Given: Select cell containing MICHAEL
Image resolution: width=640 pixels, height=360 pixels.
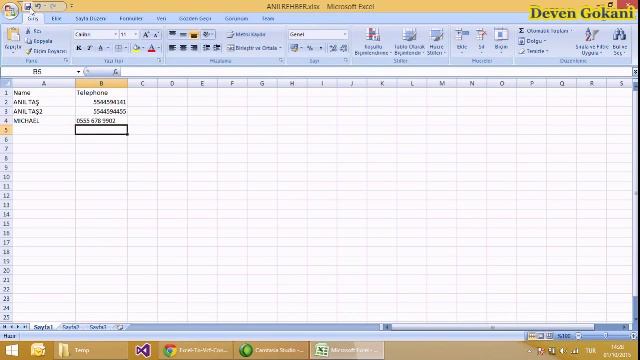Looking at the screenshot, I should (x=44, y=121).
